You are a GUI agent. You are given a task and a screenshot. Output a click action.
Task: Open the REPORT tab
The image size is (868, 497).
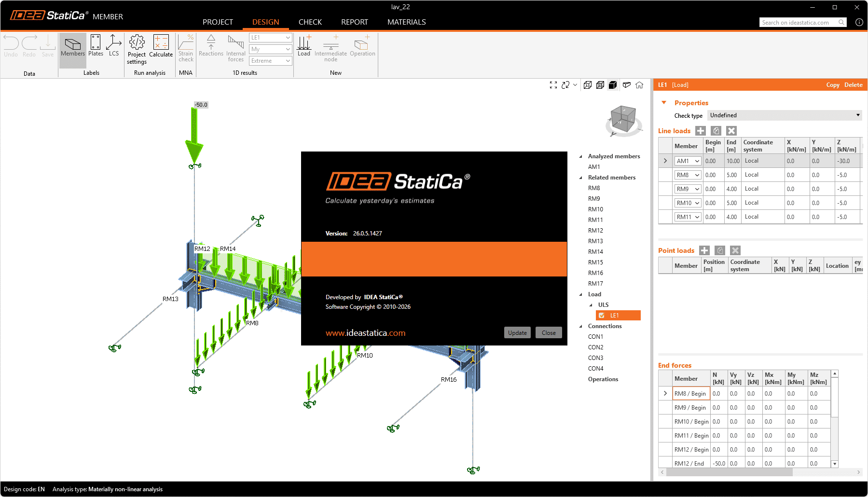(x=355, y=22)
